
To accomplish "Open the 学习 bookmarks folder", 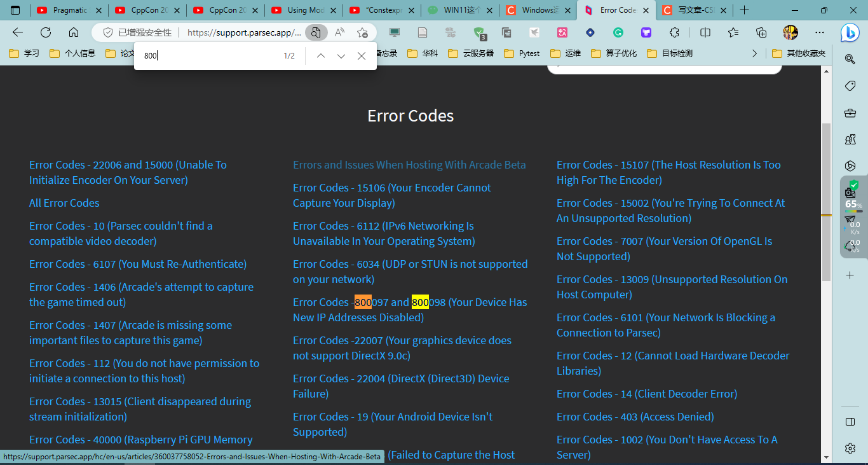I will click(x=24, y=53).
